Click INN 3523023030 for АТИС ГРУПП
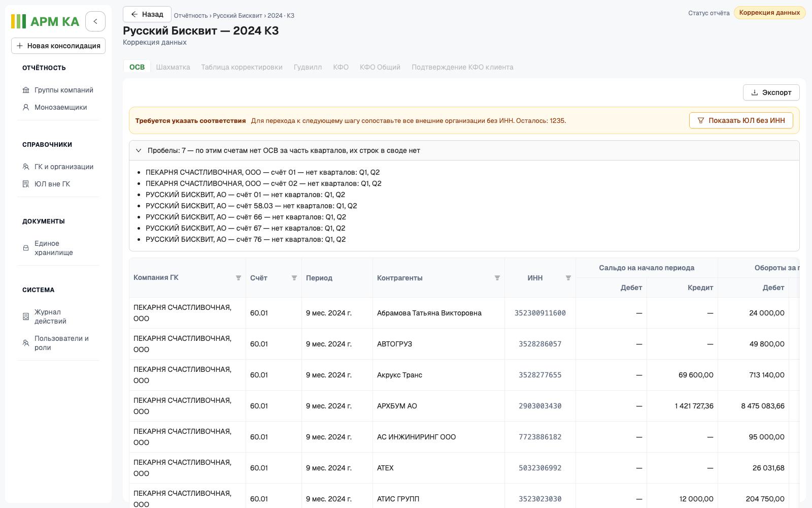 [x=540, y=499]
